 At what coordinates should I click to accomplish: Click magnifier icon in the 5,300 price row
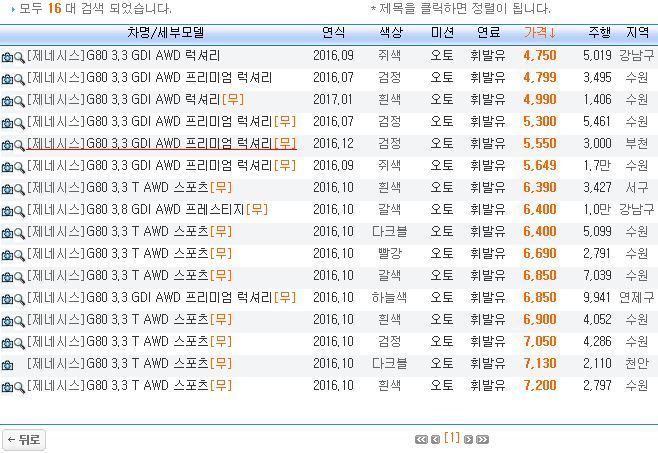pyautogui.click(x=19, y=123)
